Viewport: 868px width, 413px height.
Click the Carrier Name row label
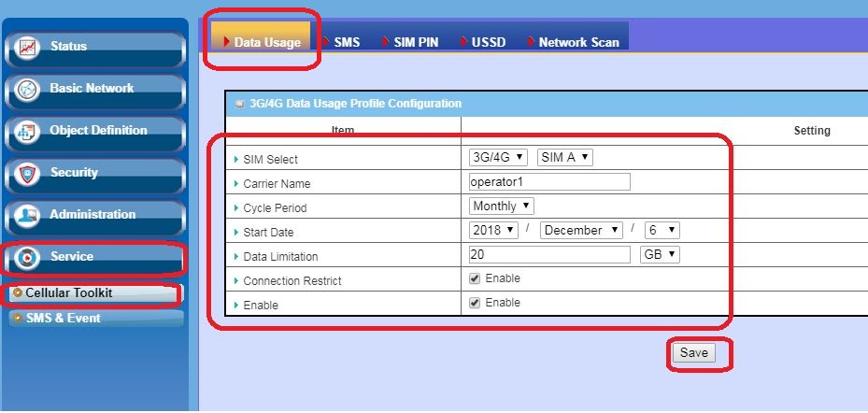pyautogui.click(x=277, y=184)
